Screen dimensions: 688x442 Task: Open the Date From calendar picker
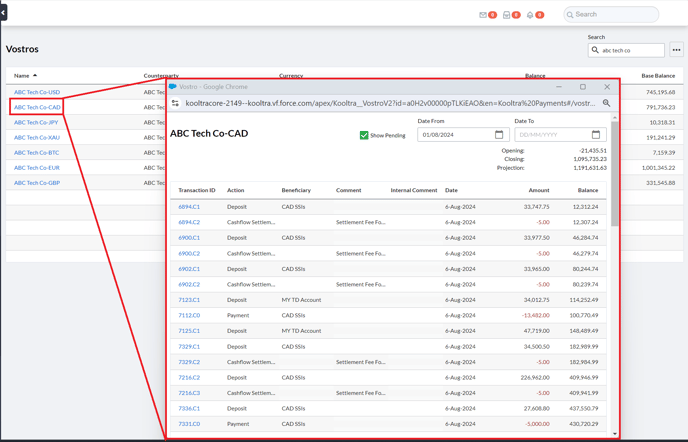point(499,135)
